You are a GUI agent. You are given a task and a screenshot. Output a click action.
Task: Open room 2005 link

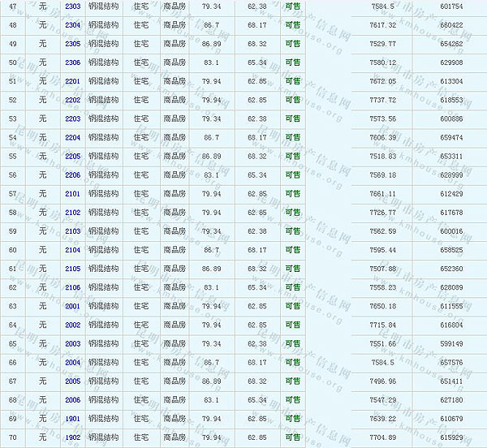tap(72, 381)
